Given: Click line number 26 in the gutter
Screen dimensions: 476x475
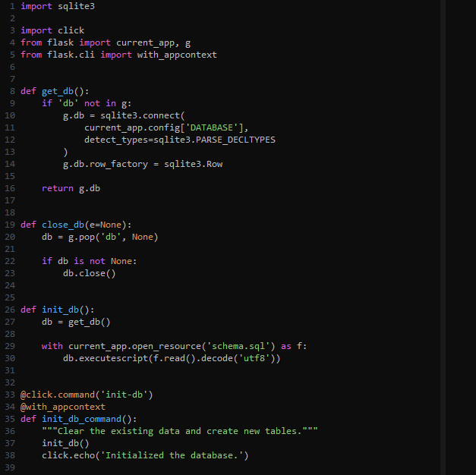Looking at the screenshot, I should click(10, 310).
